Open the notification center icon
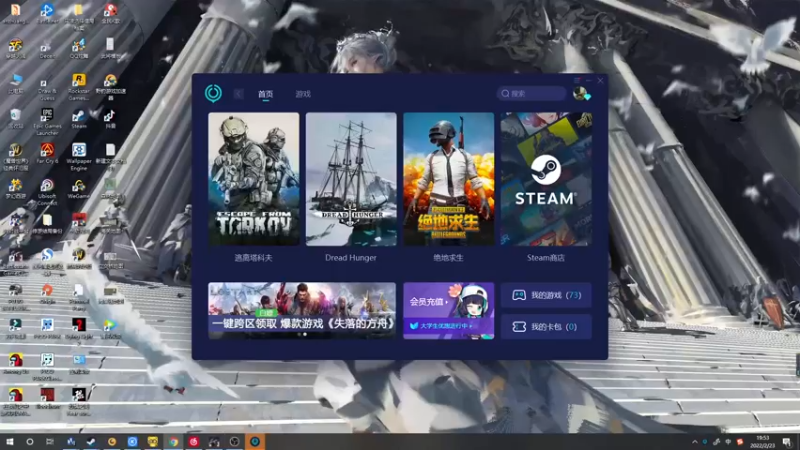Viewport: 800px width, 450px height. (x=787, y=442)
